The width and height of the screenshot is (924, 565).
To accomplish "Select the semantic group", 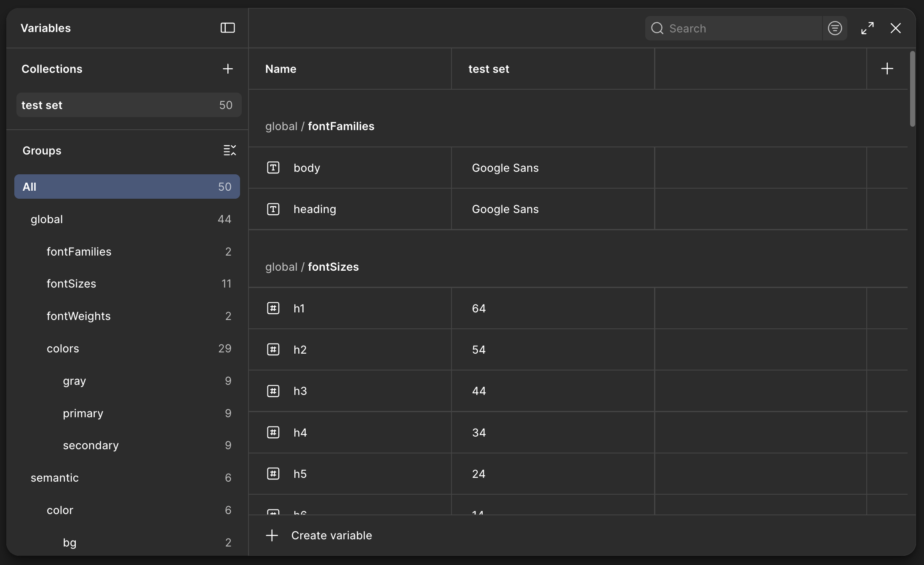I will (x=127, y=477).
